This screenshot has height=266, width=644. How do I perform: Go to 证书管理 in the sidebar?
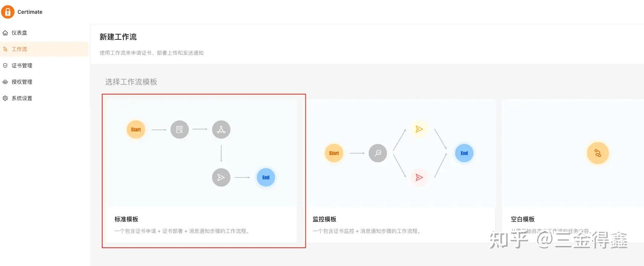click(x=22, y=65)
